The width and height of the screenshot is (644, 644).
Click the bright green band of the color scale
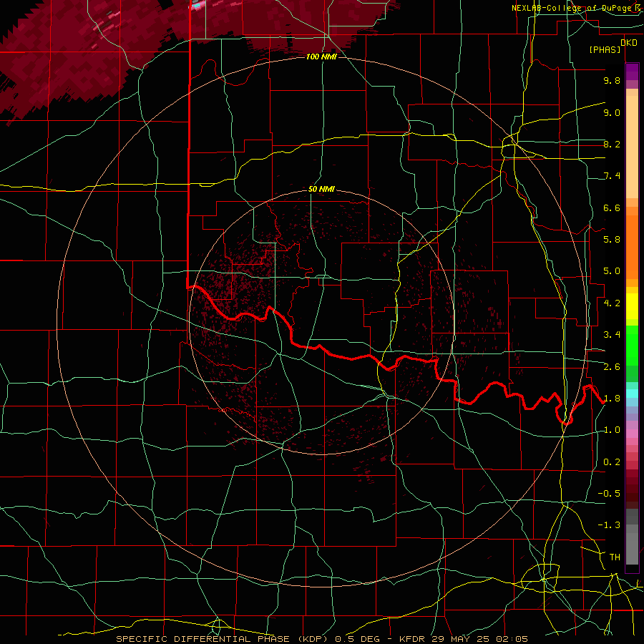pos(632,345)
